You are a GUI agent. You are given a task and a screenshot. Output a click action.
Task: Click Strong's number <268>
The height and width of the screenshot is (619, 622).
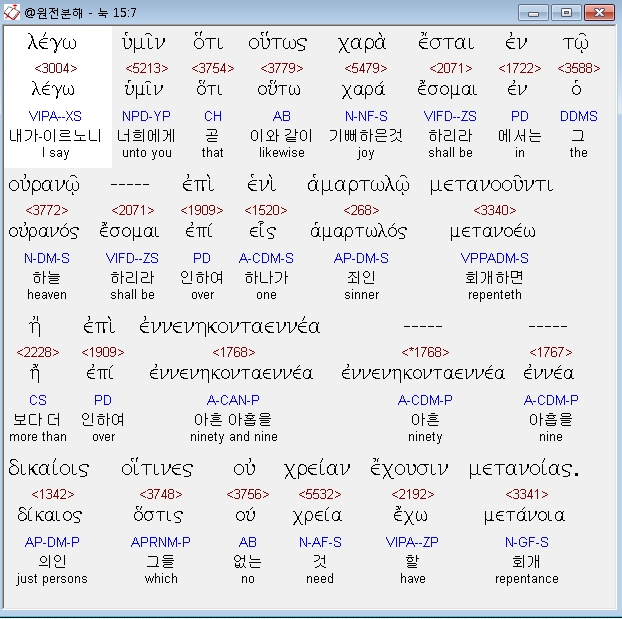click(x=361, y=210)
